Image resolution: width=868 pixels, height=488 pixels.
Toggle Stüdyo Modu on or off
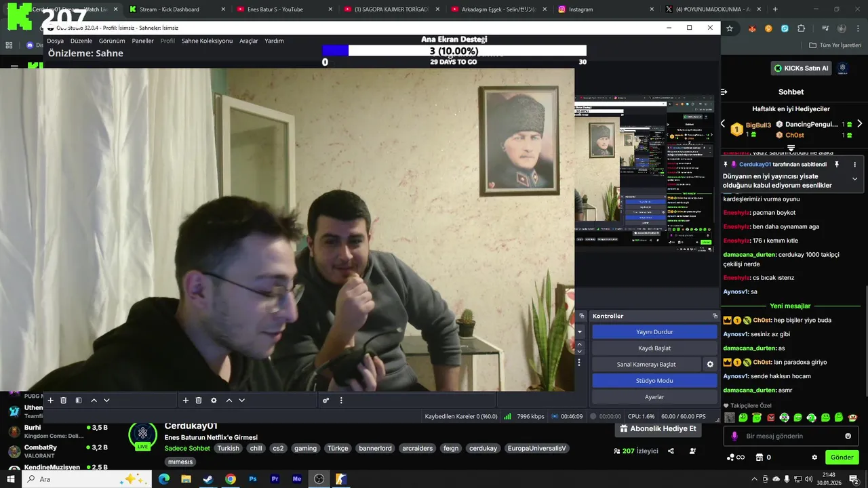click(654, 381)
